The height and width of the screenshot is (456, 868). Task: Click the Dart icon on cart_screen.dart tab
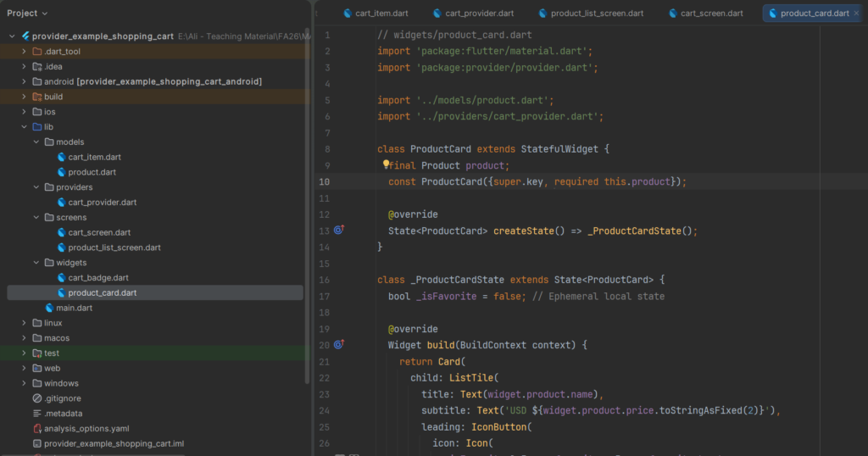click(x=672, y=14)
